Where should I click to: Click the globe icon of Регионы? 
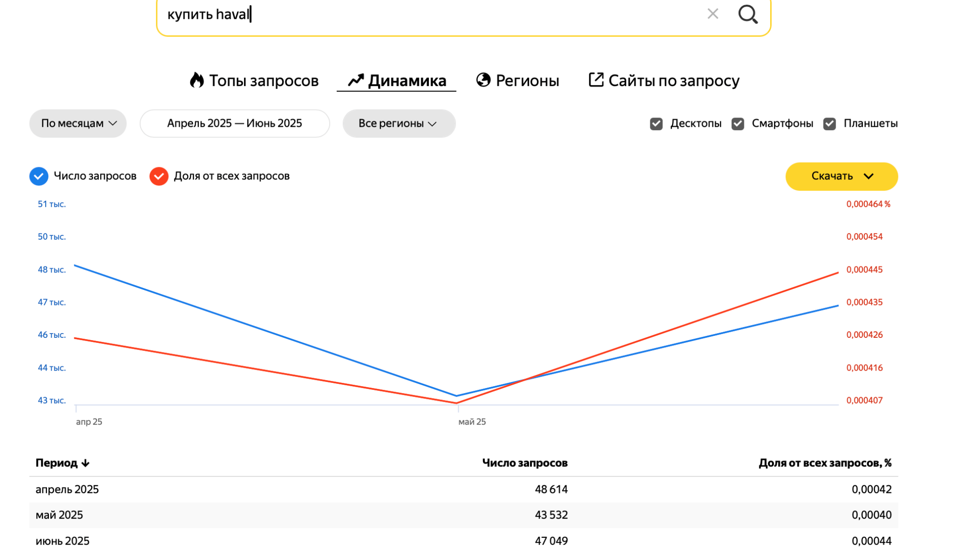click(483, 80)
